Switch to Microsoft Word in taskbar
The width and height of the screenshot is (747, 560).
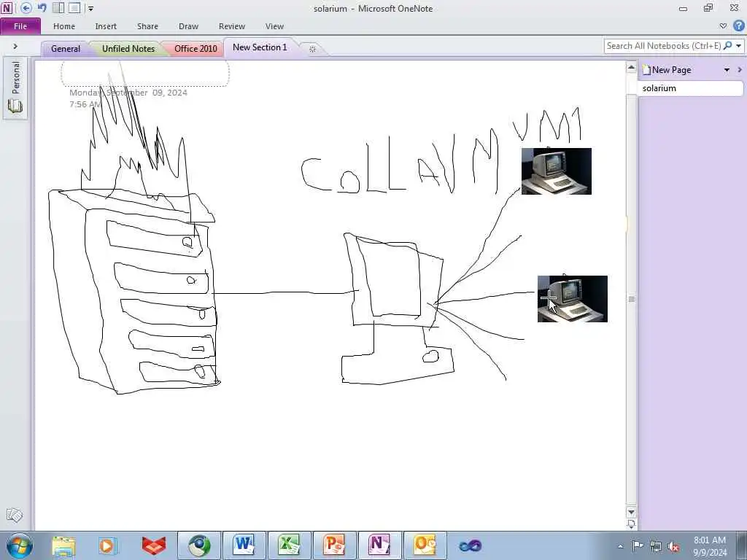[244, 545]
